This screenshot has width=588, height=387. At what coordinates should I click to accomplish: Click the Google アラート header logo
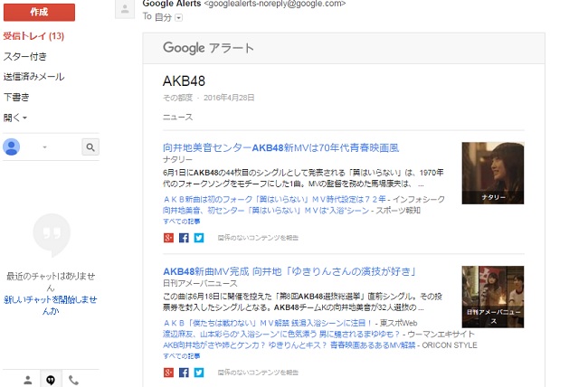[x=208, y=48]
